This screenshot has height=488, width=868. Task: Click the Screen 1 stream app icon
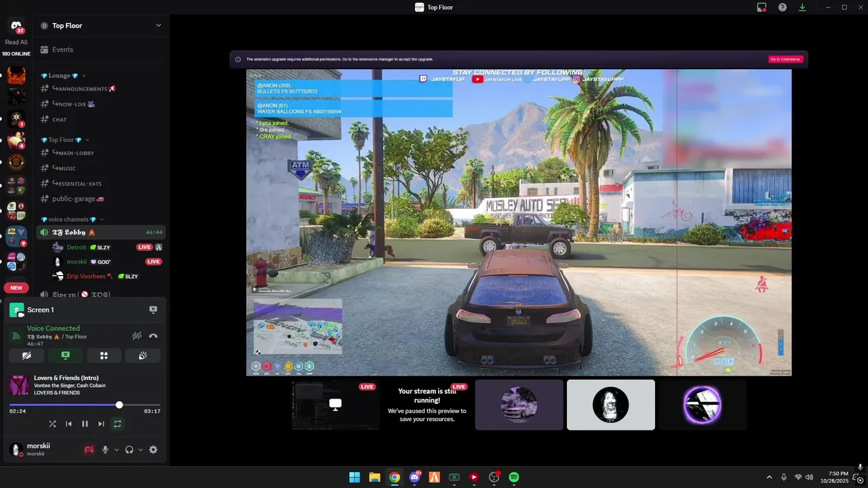pos(16,310)
